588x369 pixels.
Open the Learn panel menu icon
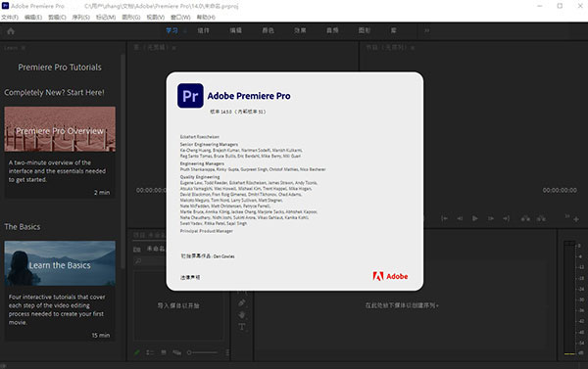click(24, 48)
